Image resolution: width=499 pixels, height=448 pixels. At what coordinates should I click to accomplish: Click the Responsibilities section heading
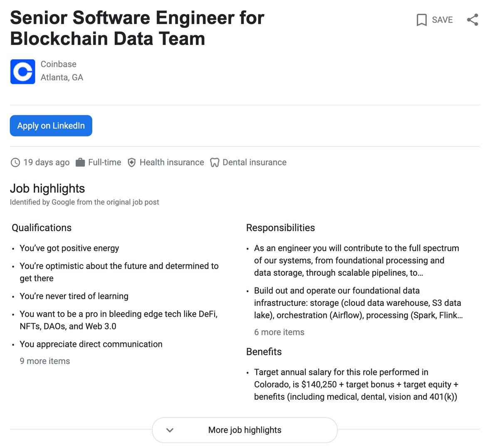tap(280, 228)
